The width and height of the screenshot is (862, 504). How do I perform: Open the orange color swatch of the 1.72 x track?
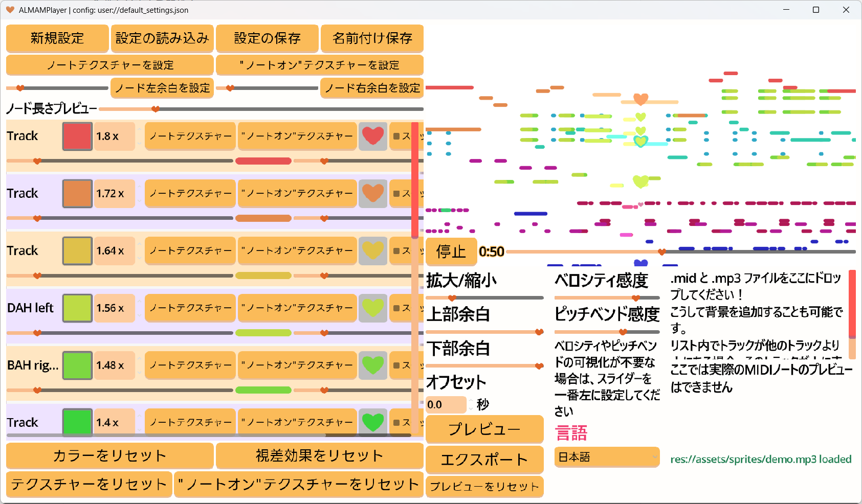click(x=77, y=194)
